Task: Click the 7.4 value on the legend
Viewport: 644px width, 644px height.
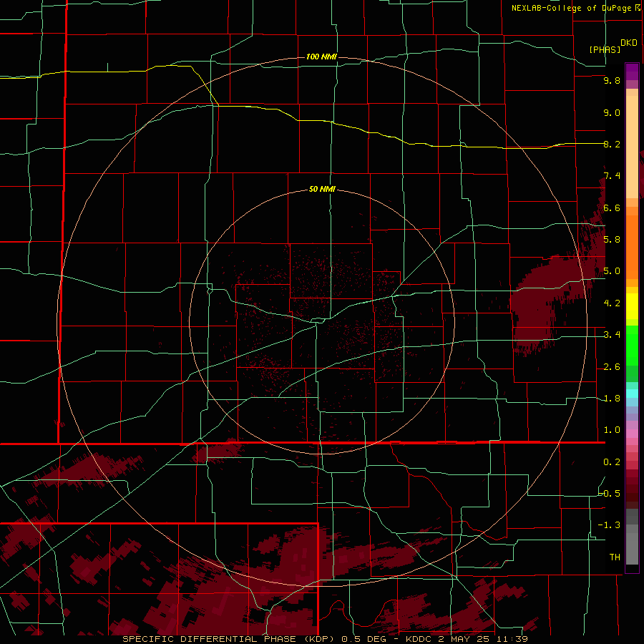Action: 612,176
